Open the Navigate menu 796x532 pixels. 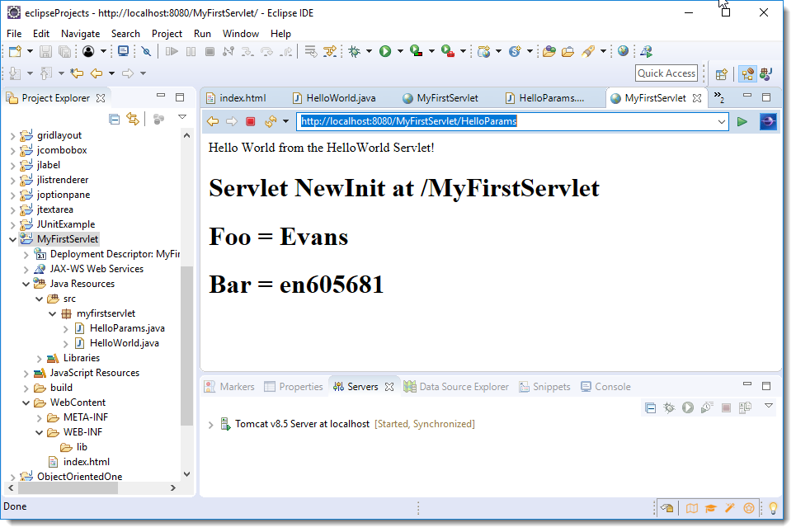coord(80,34)
